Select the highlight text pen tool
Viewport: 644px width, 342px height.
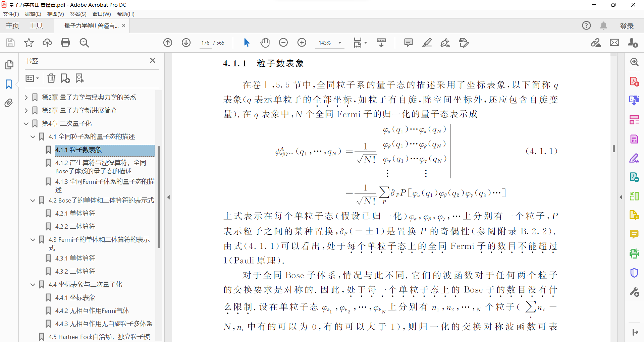coord(427,43)
